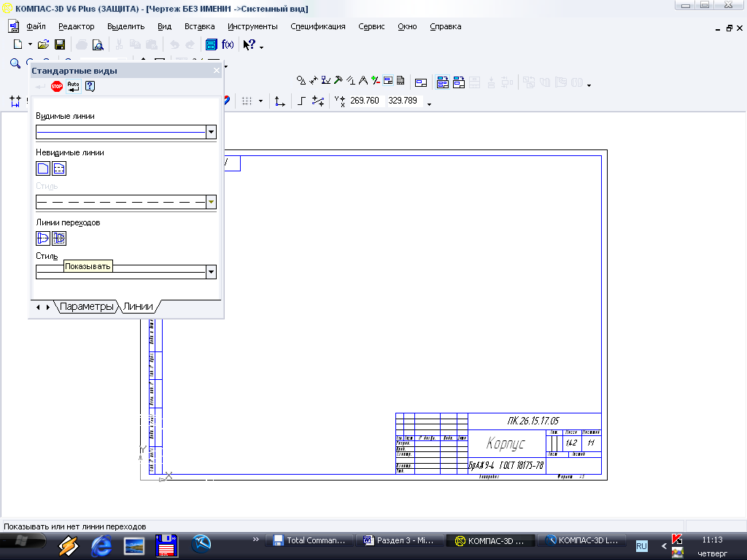
Task: Click the STOP command icon
Action: 57,86
